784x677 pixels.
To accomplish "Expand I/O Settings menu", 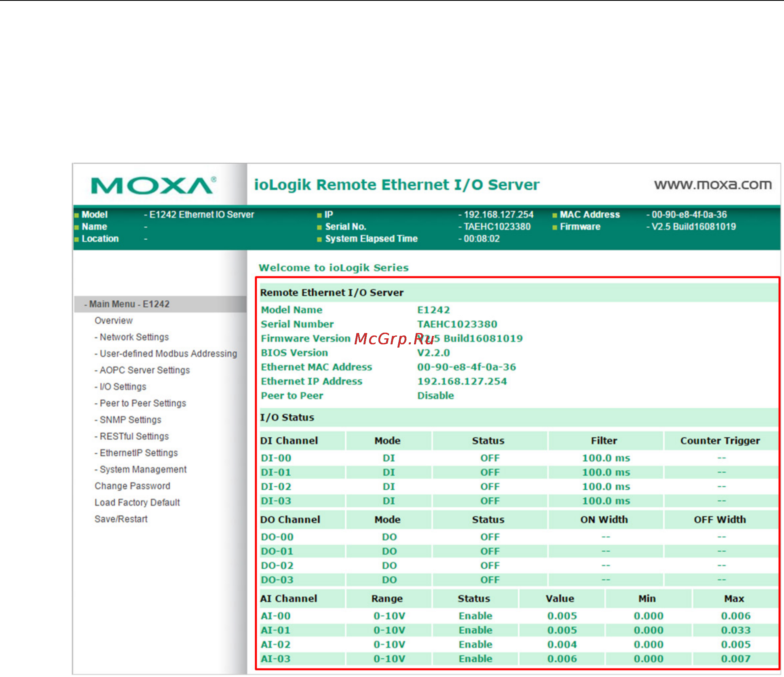I will pos(120,387).
